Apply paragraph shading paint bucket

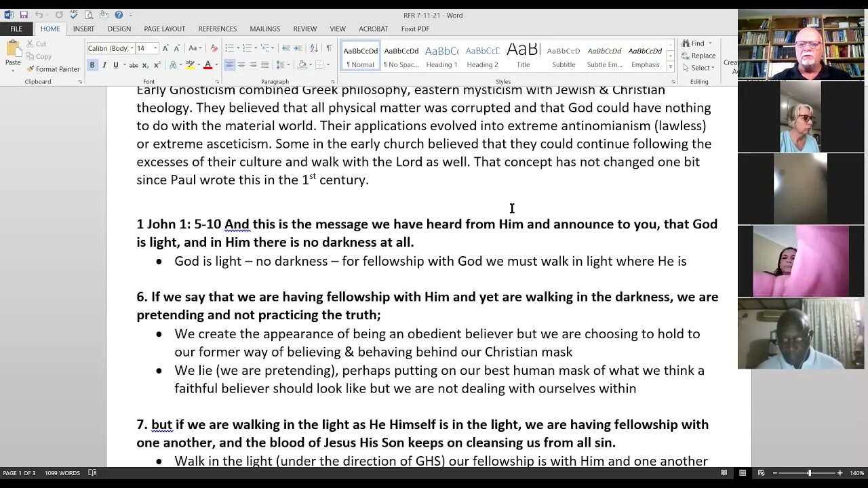click(x=302, y=65)
